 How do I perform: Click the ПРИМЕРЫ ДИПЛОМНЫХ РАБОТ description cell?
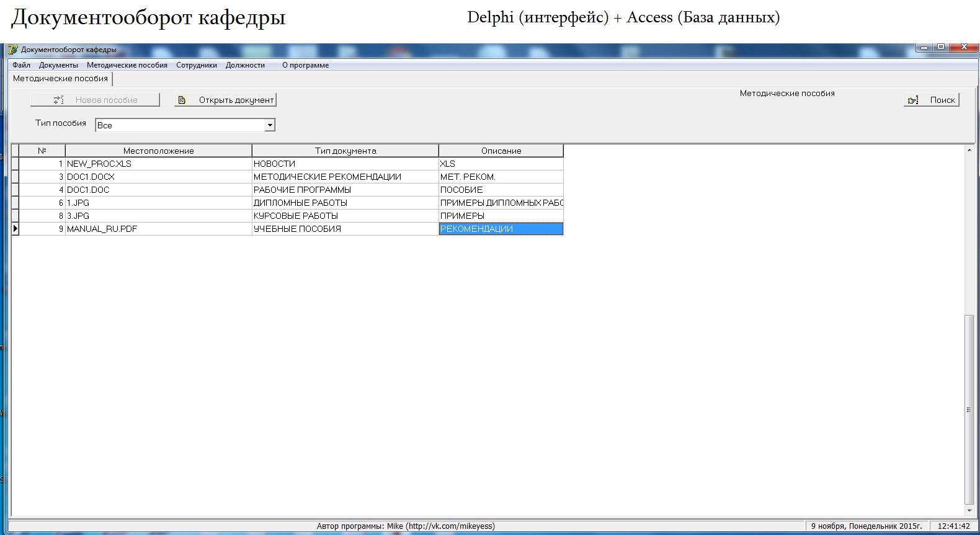click(x=501, y=203)
